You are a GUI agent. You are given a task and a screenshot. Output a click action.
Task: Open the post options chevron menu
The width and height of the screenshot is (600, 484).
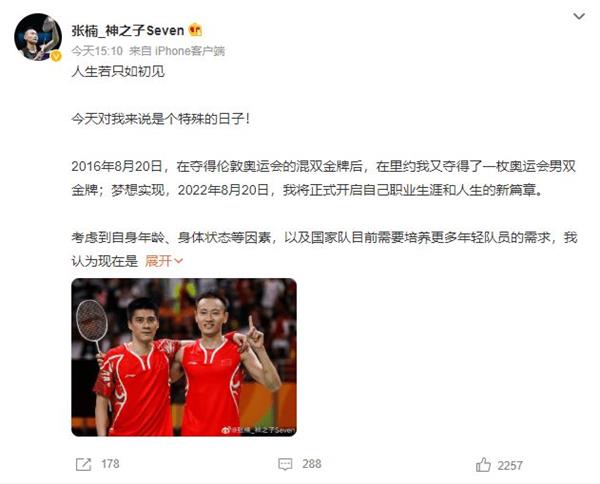(579, 16)
